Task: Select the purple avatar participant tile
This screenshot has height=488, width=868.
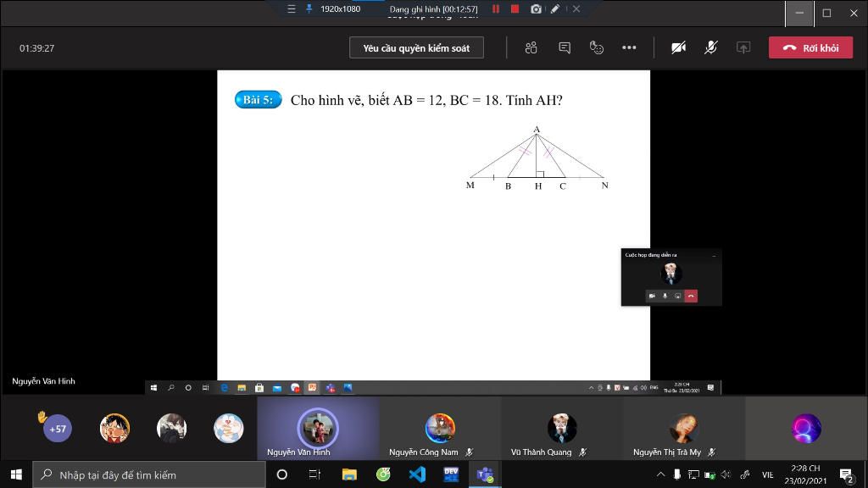Action: [806, 428]
